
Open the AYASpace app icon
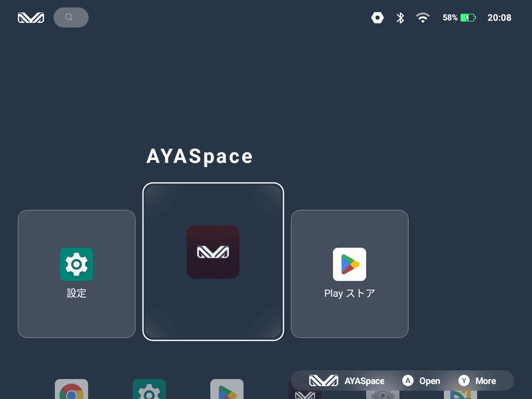click(213, 252)
